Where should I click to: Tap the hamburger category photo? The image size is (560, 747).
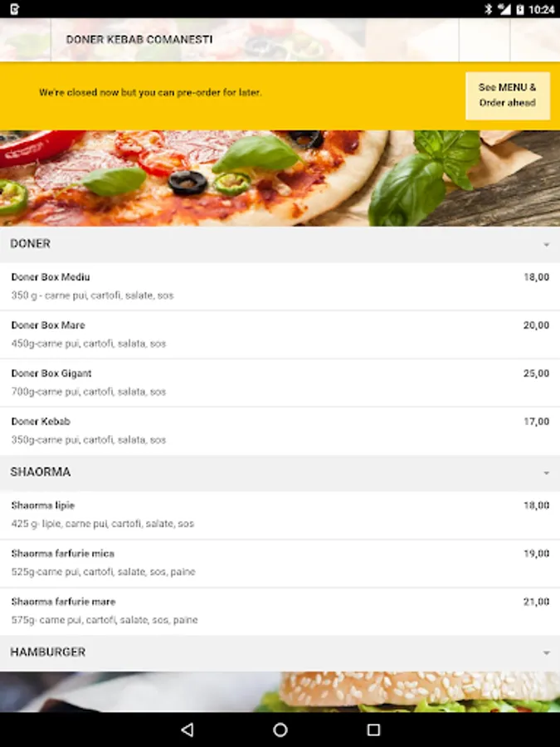[280, 691]
